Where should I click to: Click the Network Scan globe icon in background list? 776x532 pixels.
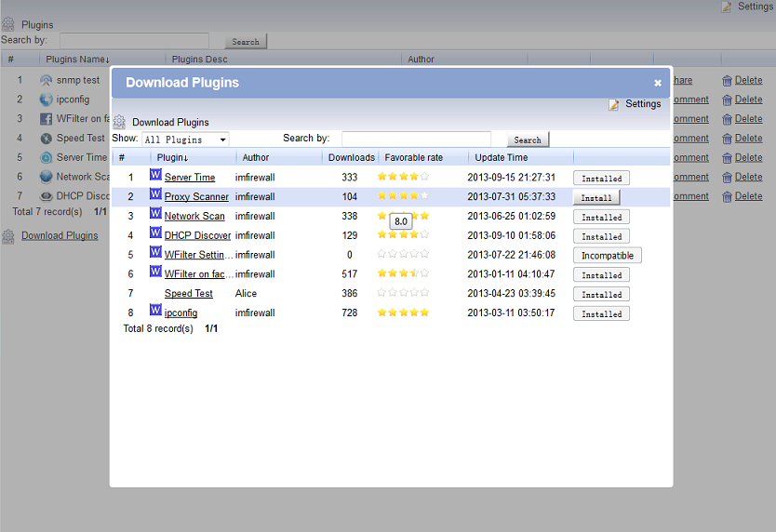46,177
